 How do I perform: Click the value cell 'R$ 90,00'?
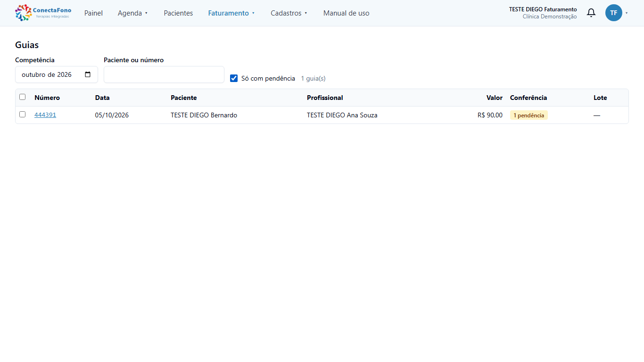click(490, 115)
